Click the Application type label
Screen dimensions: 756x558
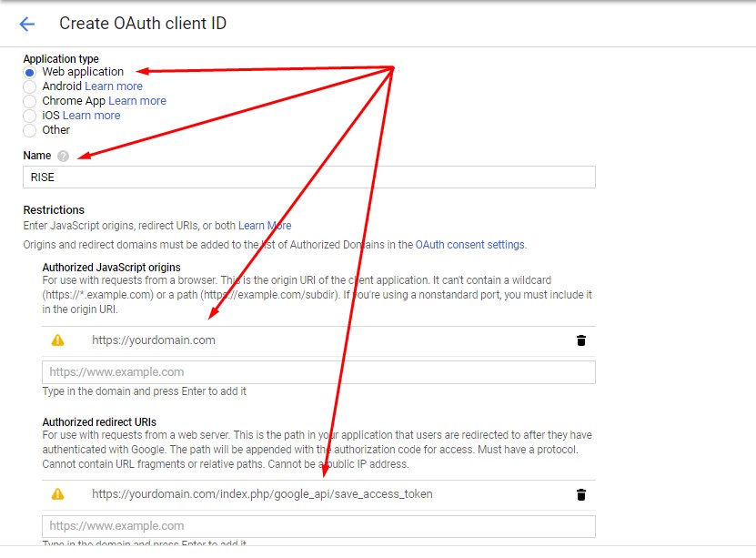pos(61,59)
